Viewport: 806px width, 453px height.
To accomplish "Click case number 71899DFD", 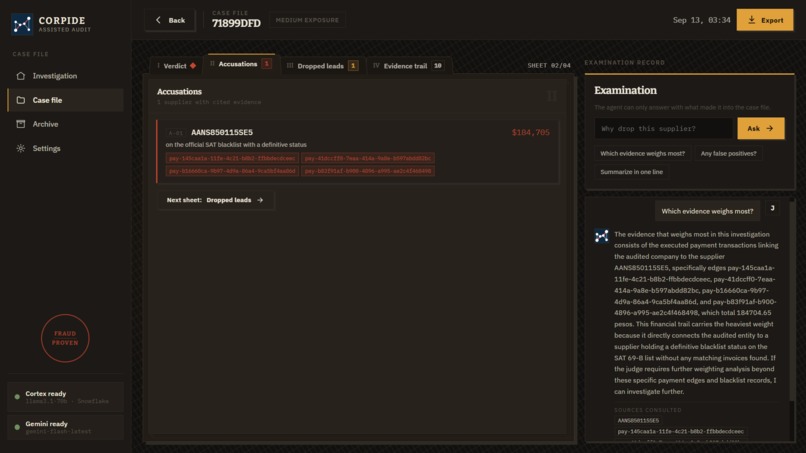I will [x=236, y=23].
